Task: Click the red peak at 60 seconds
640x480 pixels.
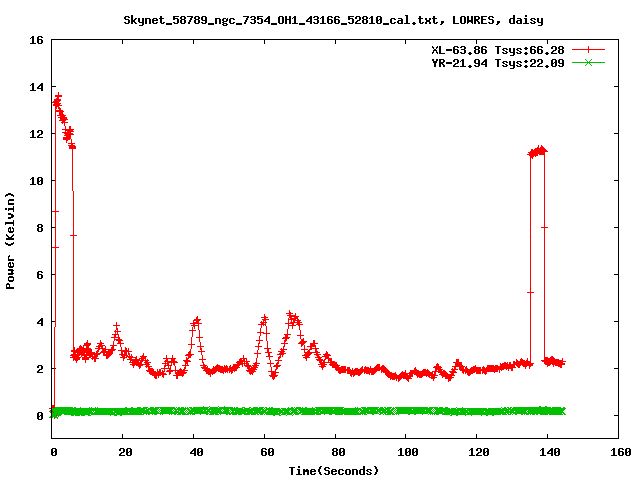Action: [x=264, y=320]
